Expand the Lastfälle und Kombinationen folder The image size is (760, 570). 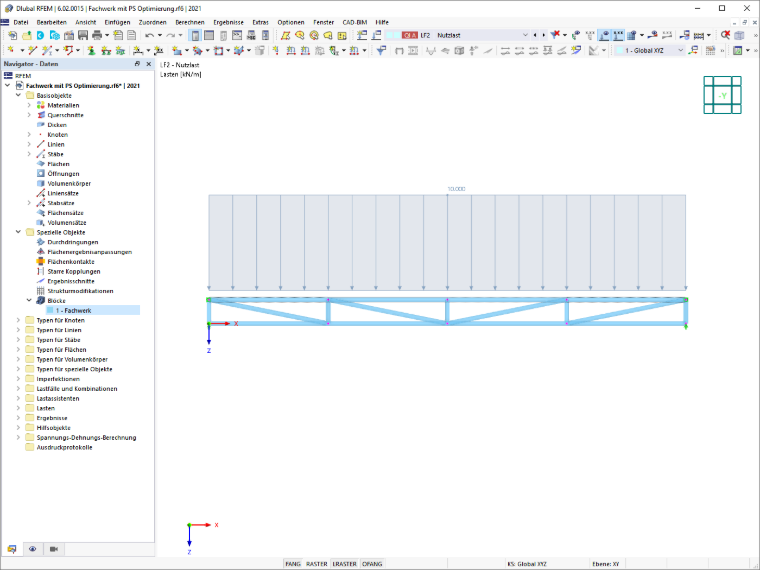point(18,389)
